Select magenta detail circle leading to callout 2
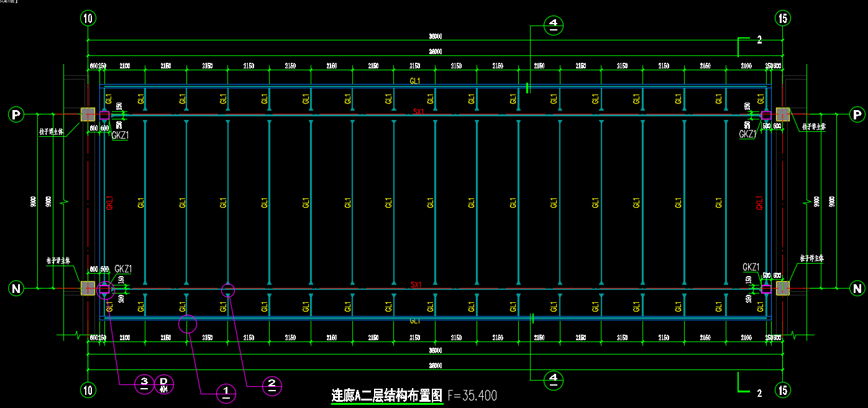 pyautogui.click(x=228, y=289)
